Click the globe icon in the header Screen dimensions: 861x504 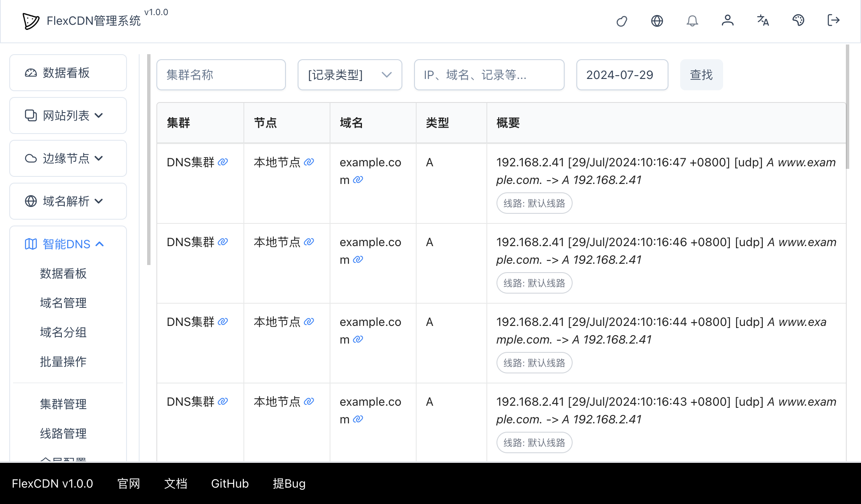657,21
